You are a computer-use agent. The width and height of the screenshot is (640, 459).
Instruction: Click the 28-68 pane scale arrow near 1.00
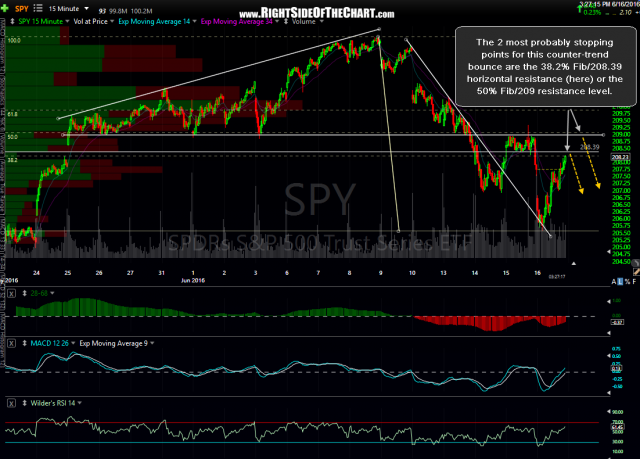pos(609,302)
